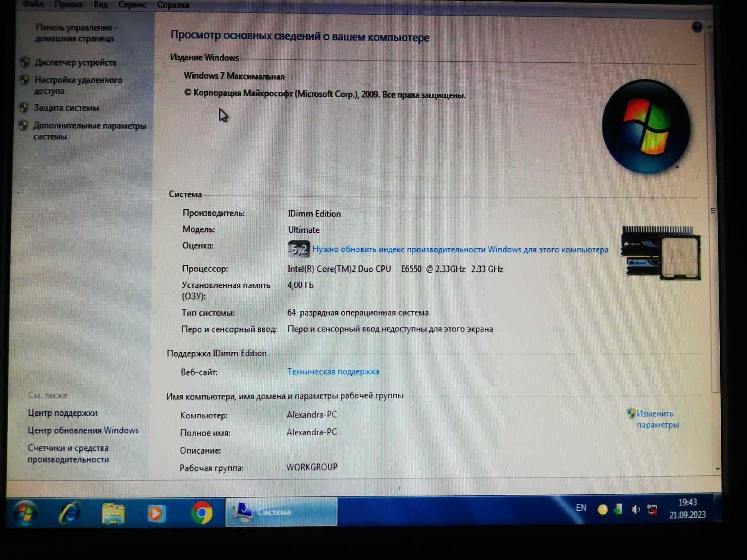
Task: Open the Правка menu
Action: coord(68,4)
